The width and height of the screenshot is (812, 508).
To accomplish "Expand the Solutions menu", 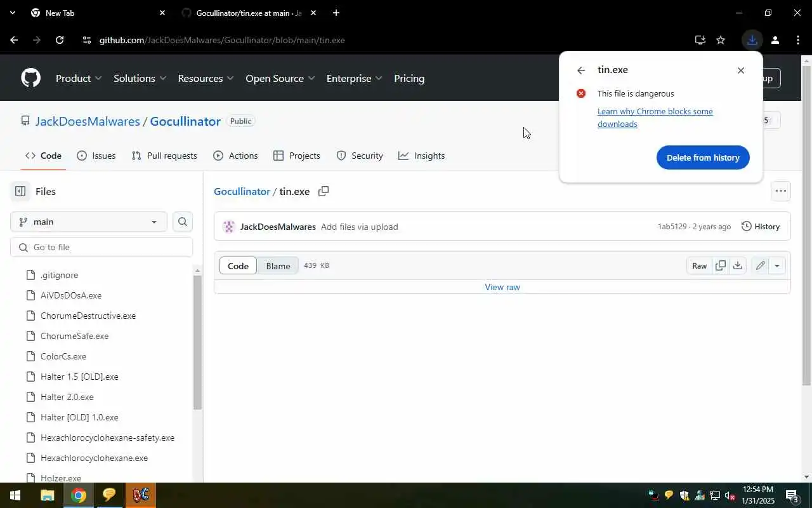I will tap(140, 78).
